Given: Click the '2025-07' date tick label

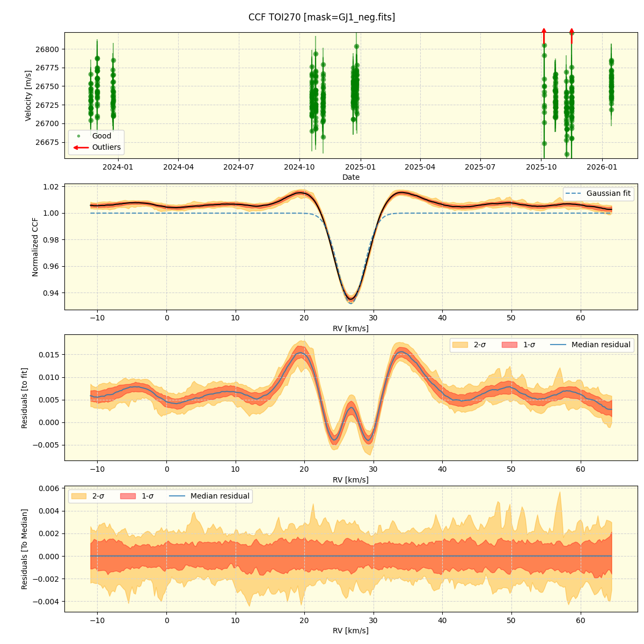Looking at the screenshot, I should (480, 167).
